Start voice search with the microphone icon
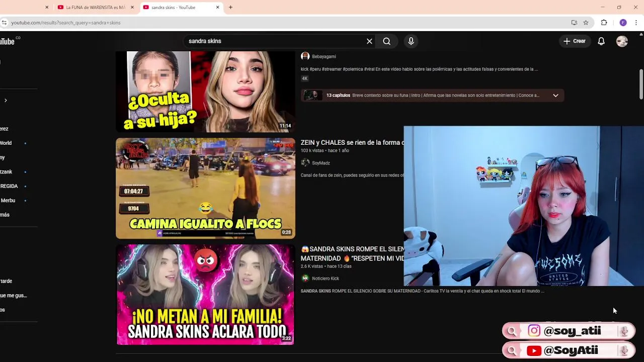This screenshot has height=362, width=644. [x=411, y=41]
